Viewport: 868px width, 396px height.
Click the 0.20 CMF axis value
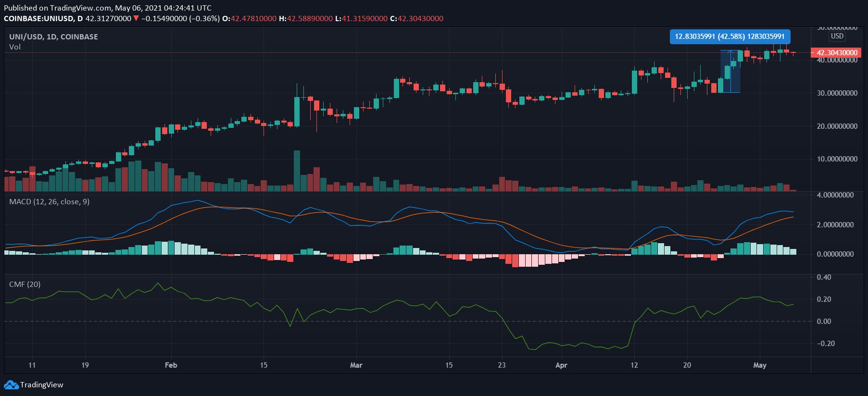click(x=824, y=299)
